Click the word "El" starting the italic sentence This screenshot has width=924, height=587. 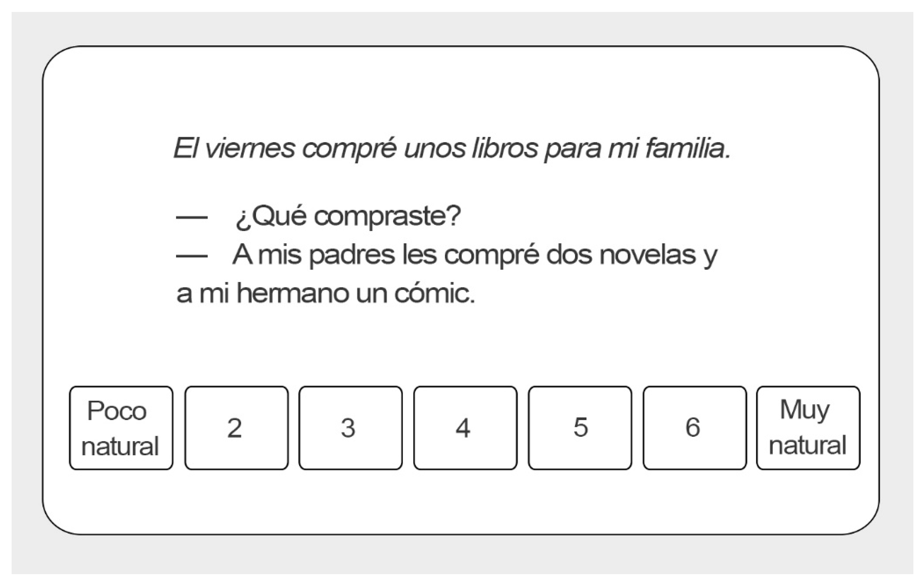click(x=184, y=148)
